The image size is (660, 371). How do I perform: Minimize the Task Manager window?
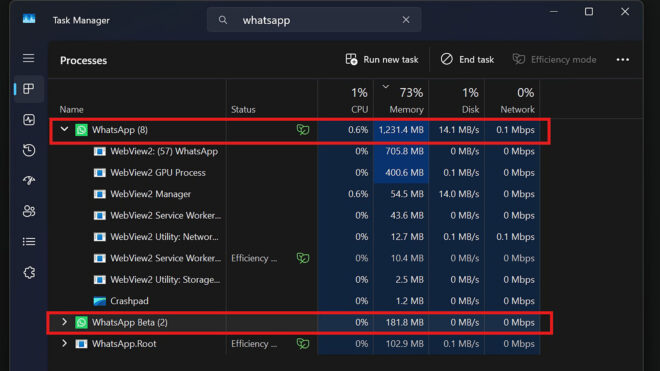point(554,12)
